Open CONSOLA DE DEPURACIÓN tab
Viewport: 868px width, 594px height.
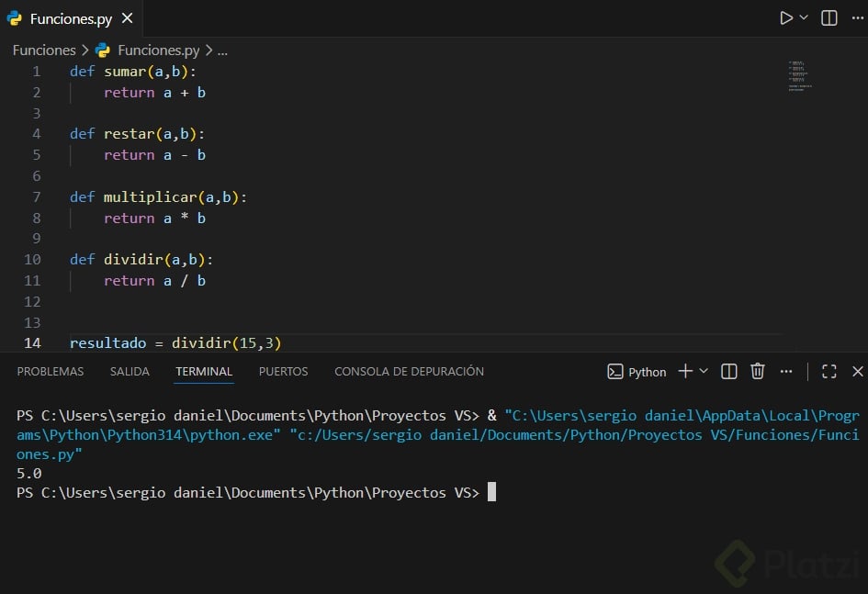pyautogui.click(x=409, y=371)
